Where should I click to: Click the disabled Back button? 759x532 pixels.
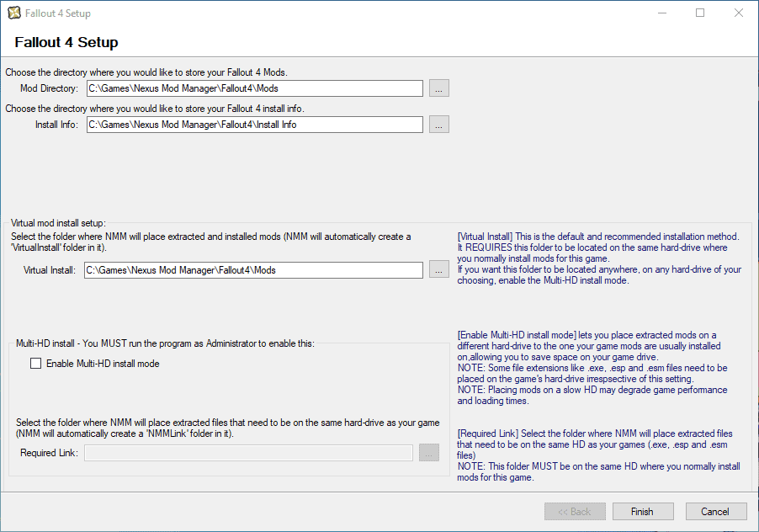pos(575,511)
